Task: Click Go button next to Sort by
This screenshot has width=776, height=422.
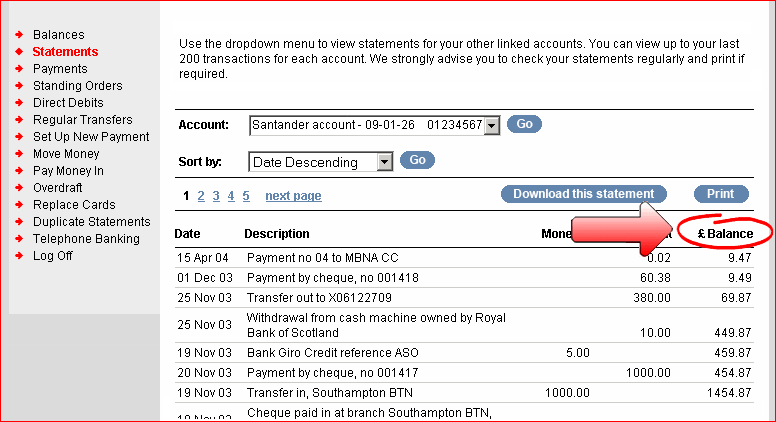Action: [417, 160]
